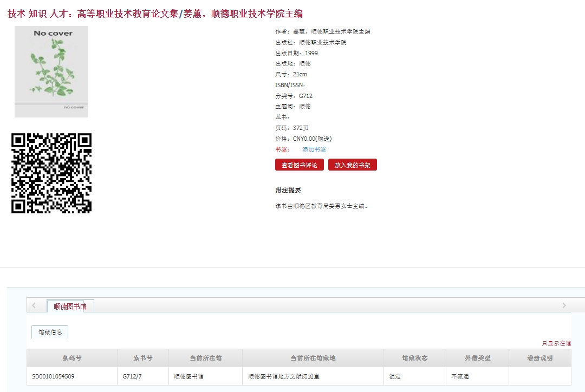Image resolution: width=585 pixels, height=392 pixels.
Task: Select call number G712/7 cell
Action: pyautogui.click(x=143, y=376)
